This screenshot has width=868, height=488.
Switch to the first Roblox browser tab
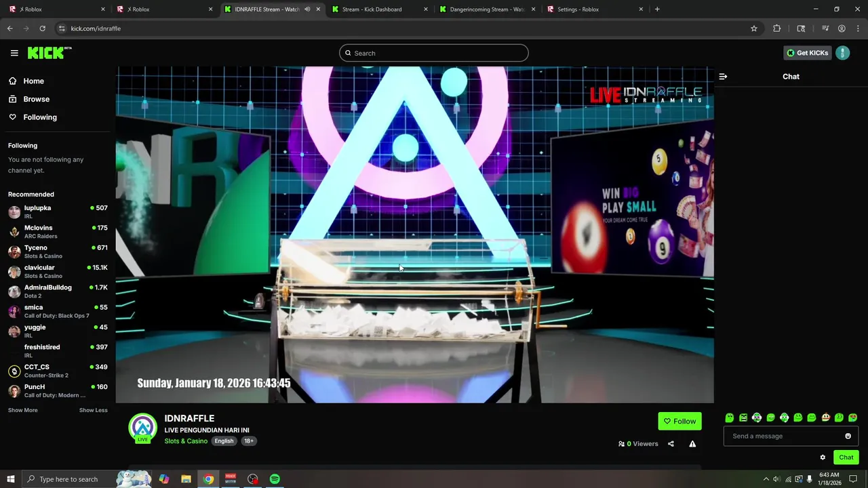pyautogui.click(x=56, y=9)
